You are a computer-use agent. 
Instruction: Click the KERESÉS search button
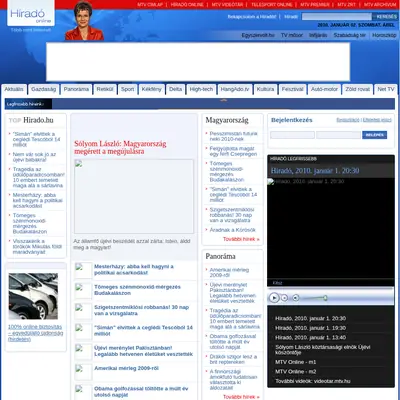point(386,17)
